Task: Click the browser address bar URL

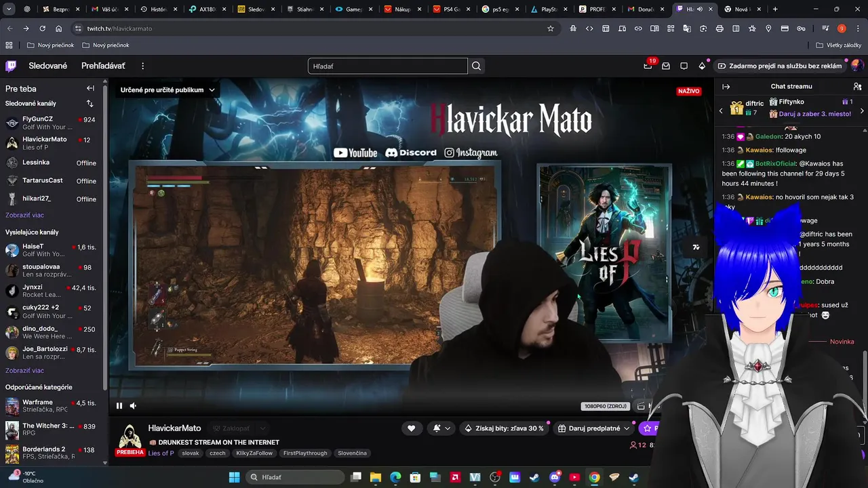Action: 119,28
